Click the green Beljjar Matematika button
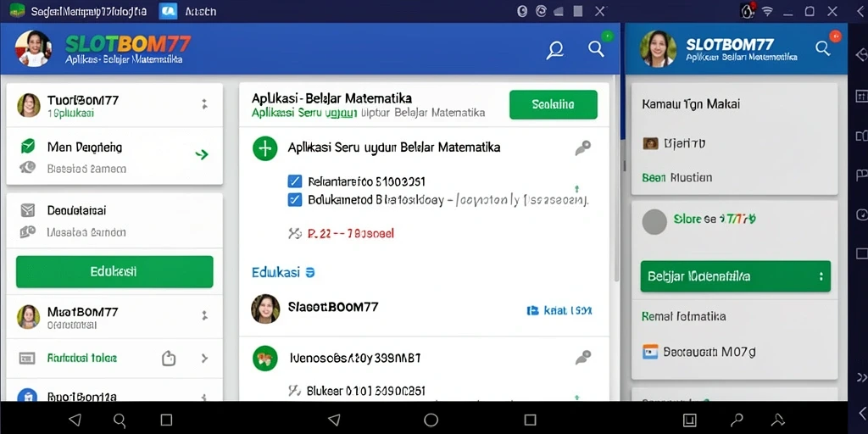This screenshot has width=868, height=434. click(735, 276)
